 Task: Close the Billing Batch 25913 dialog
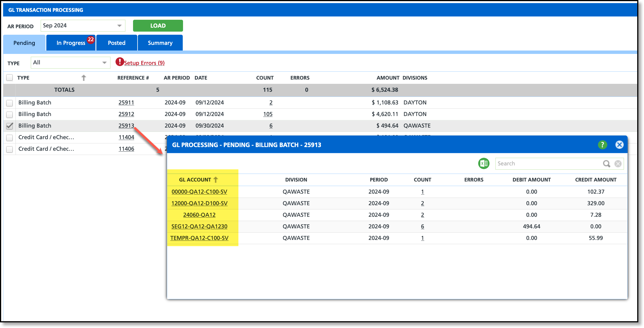click(619, 145)
